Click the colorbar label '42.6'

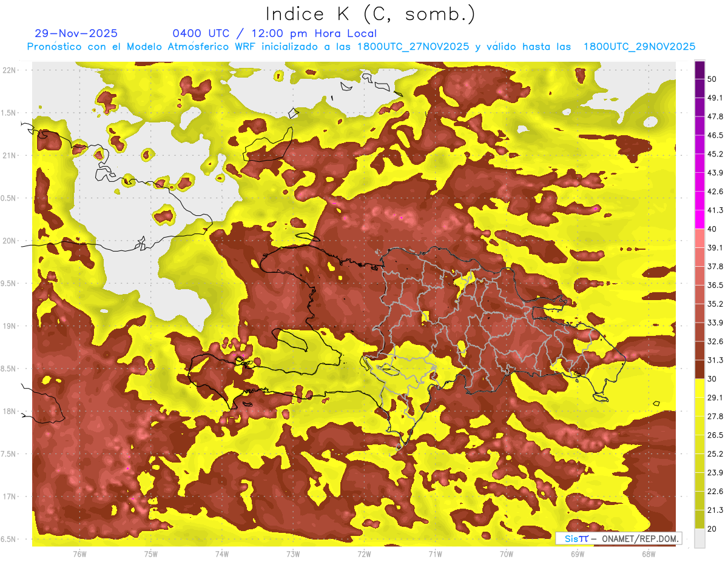pos(715,192)
